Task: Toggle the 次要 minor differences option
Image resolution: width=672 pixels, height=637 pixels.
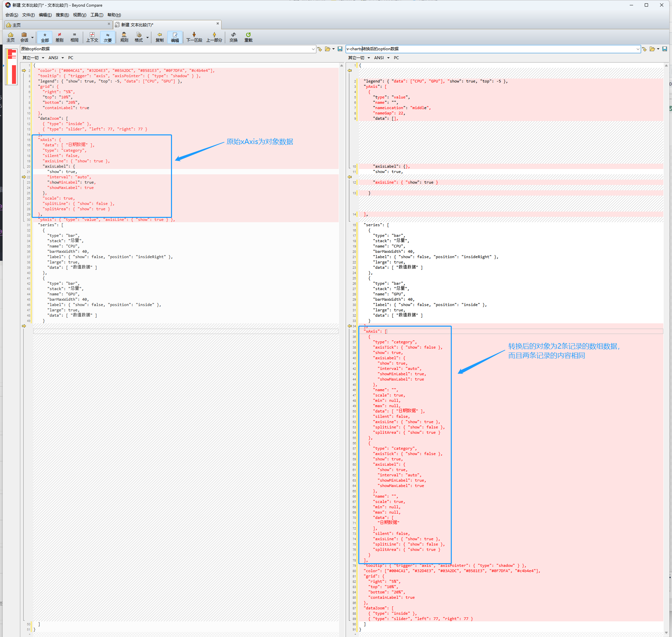Action: pyautogui.click(x=108, y=37)
